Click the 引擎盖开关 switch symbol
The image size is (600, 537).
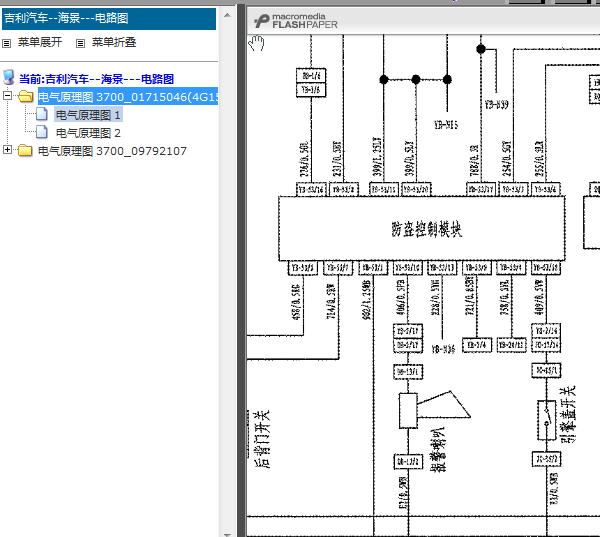point(546,420)
